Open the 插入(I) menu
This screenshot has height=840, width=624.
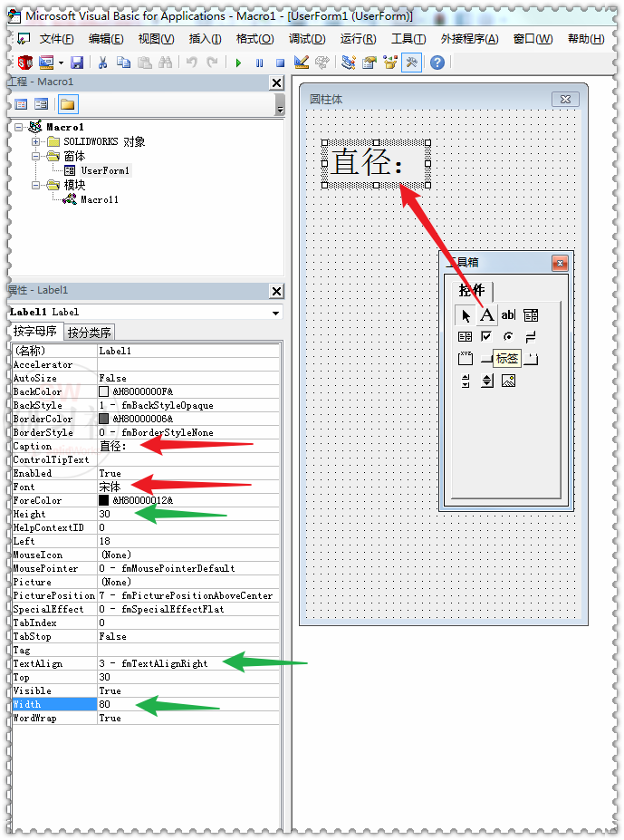click(x=205, y=39)
